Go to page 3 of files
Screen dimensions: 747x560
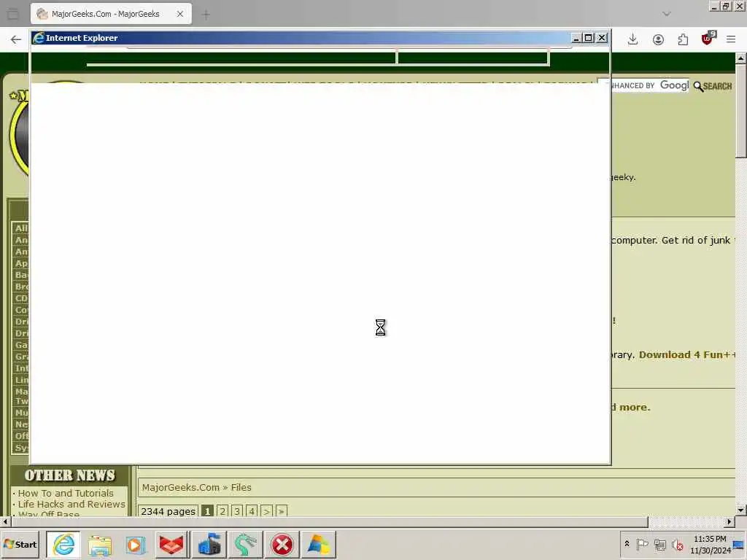(x=237, y=511)
